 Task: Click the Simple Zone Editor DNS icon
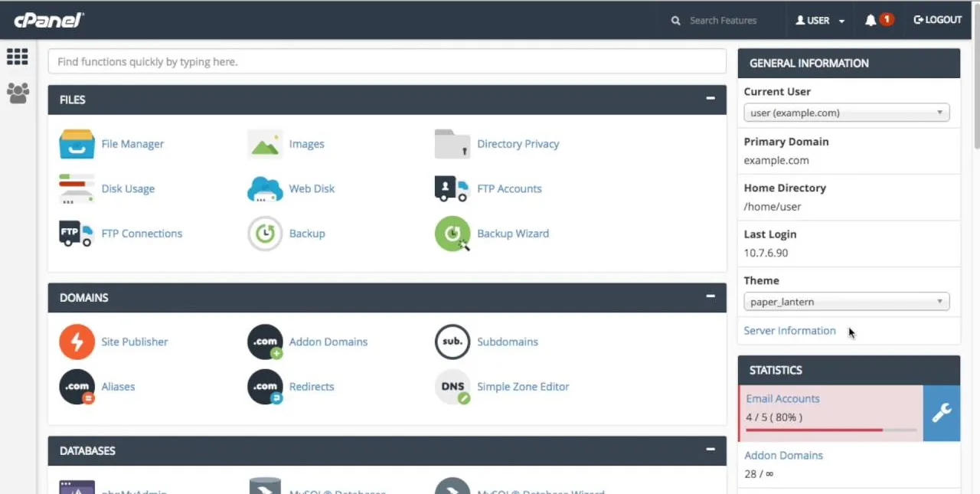pos(452,388)
